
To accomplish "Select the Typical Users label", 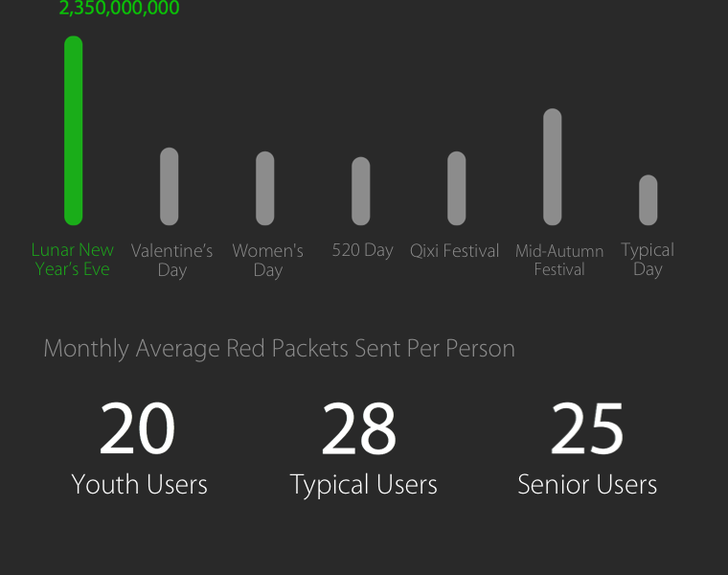I will pyautogui.click(x=363, y=485).
